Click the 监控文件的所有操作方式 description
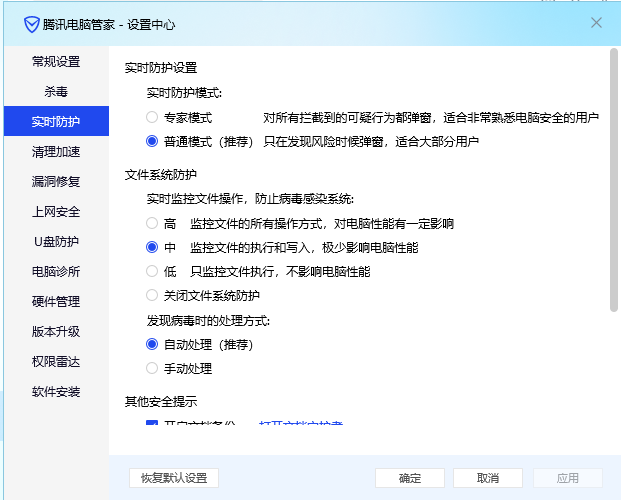 [x=322, y=224]
